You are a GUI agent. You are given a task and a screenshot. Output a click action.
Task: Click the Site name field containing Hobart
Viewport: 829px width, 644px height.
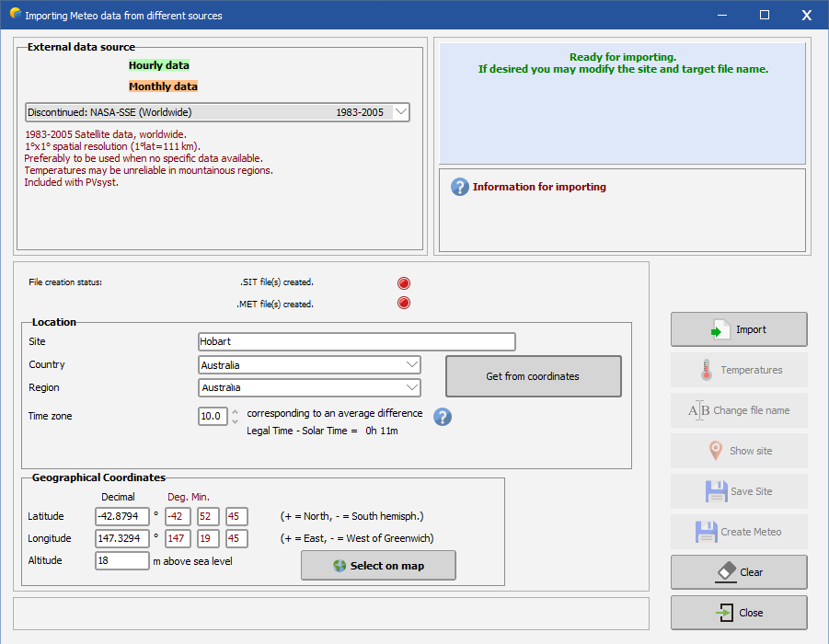pos(356,341)
